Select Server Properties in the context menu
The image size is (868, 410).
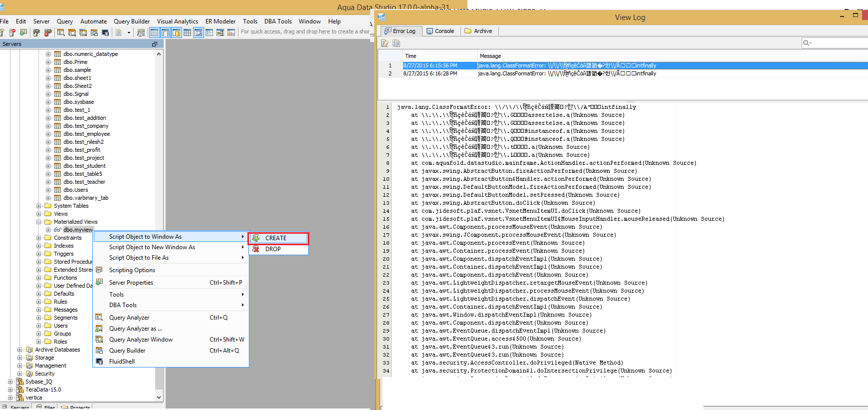pos(171,283)
